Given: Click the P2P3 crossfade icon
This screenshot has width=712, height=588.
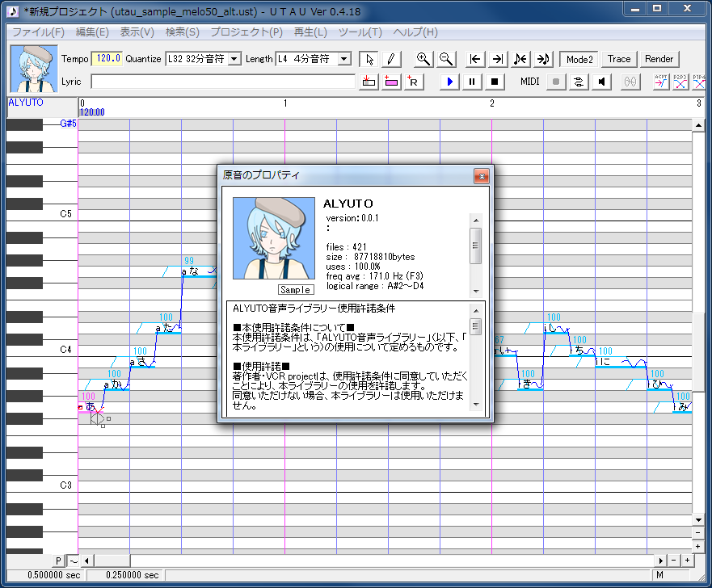Looking at the screenshot, I should (x=680, y=82).
